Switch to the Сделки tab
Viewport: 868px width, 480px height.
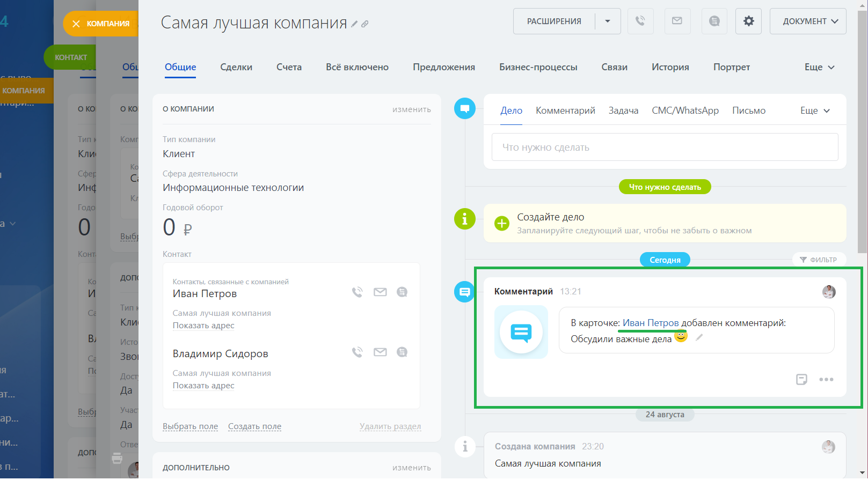click(236, 67)
